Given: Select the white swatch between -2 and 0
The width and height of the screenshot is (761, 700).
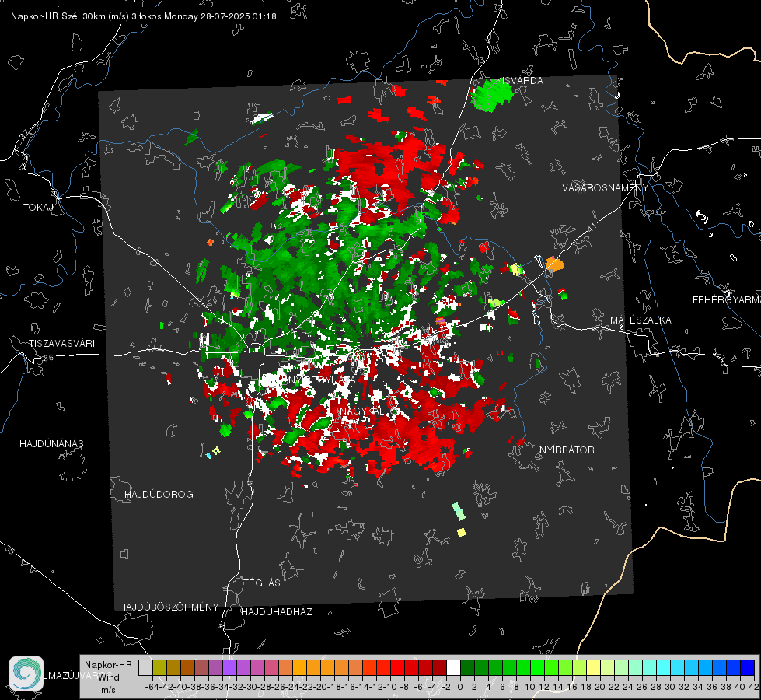Looking at the screenshot, I should 453,668.
